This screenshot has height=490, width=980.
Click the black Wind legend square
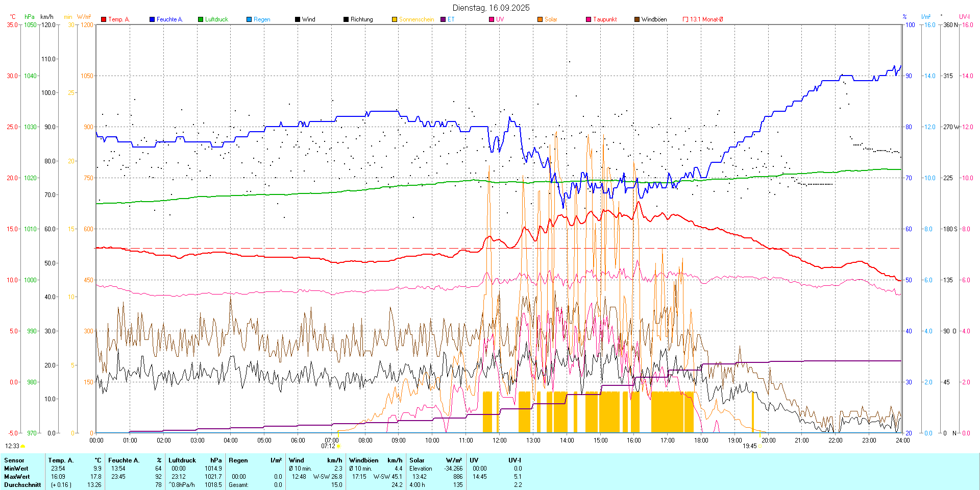[298, 19]
